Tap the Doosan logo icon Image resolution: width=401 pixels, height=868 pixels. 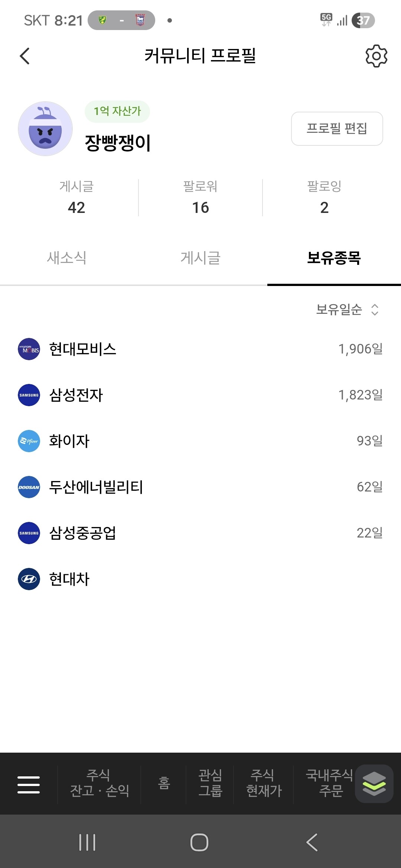click(29, 487)
